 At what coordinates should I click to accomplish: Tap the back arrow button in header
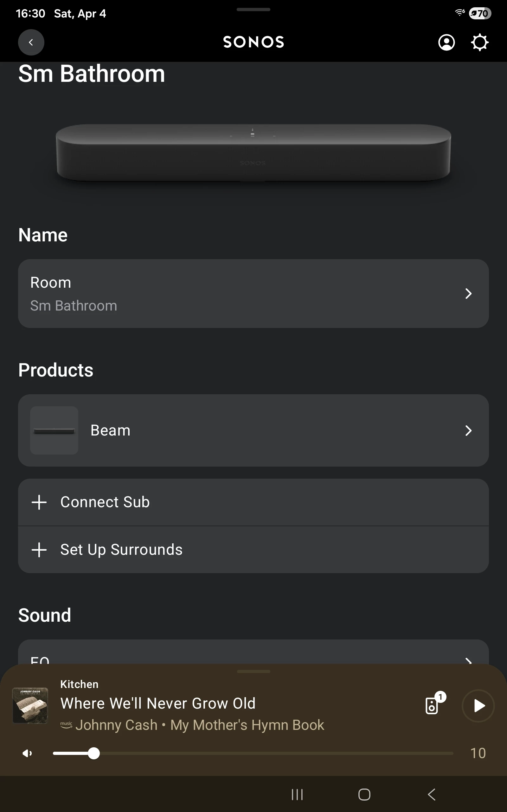click(31, 42)
